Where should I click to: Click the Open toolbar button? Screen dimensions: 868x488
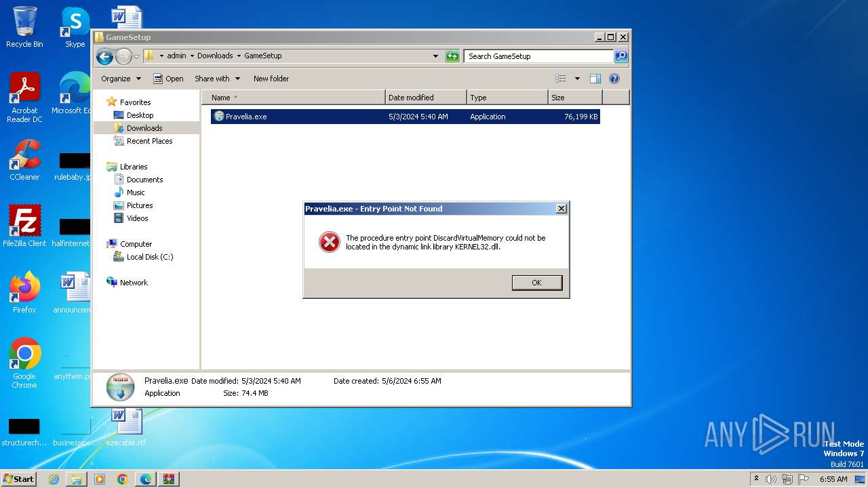click(x=168, y=79)
